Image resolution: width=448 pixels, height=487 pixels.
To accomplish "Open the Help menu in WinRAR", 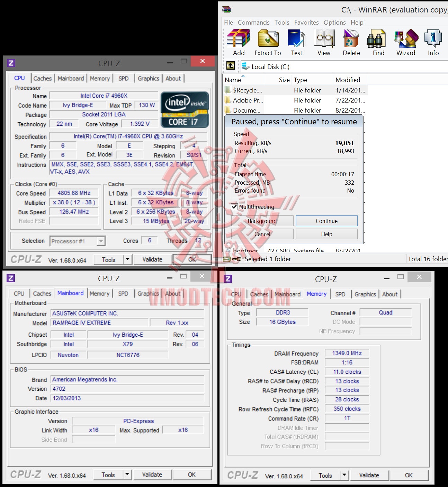I will pos(357,23).
